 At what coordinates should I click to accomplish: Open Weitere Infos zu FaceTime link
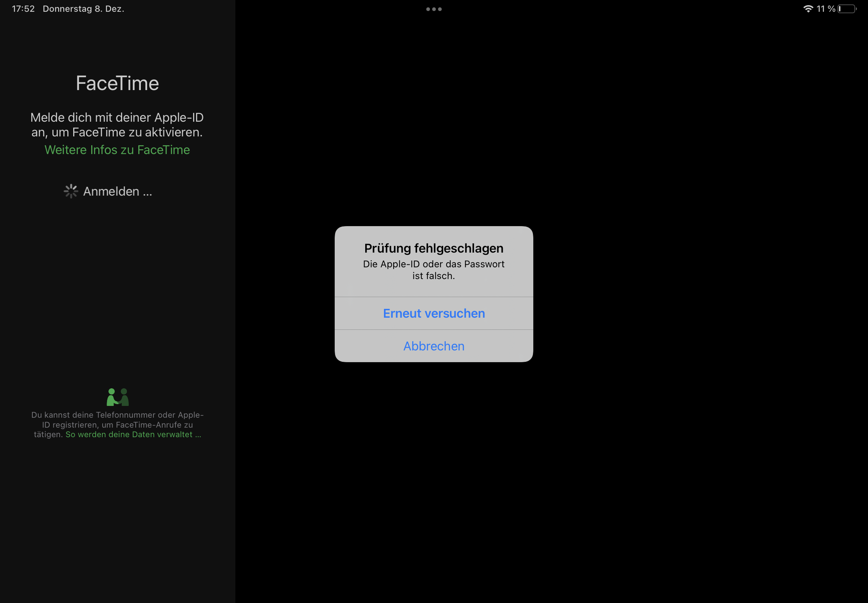point(117,150)
